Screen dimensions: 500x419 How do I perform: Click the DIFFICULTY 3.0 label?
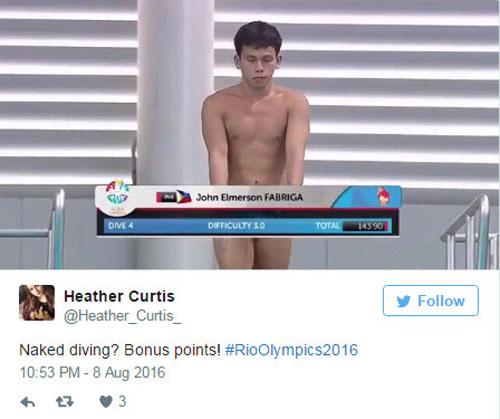[x=236, y=226]
